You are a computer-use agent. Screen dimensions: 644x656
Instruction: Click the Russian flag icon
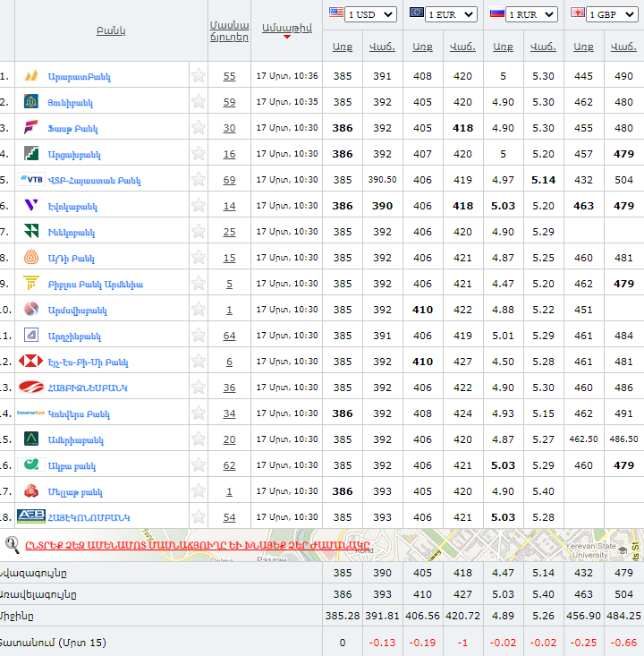pyautogui.click(x=496, y=13)
